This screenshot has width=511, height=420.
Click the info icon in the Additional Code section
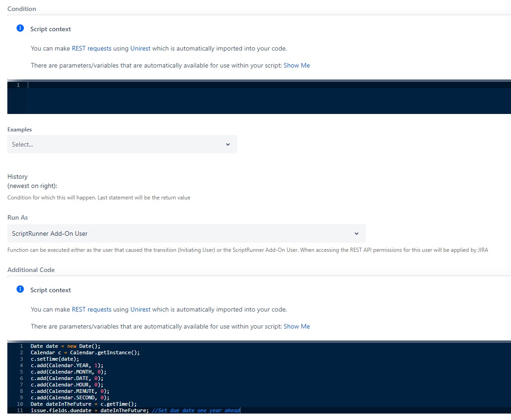pos(20,289)
